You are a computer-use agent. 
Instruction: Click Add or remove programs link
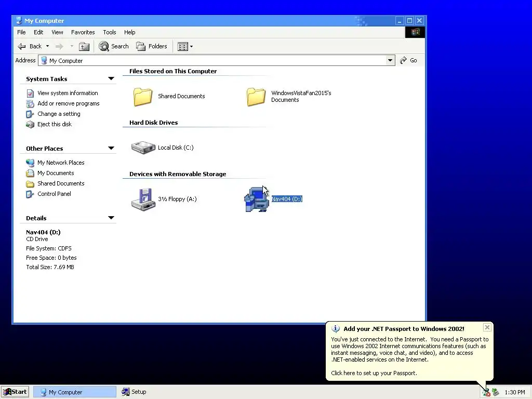click(x=69, y=103)
